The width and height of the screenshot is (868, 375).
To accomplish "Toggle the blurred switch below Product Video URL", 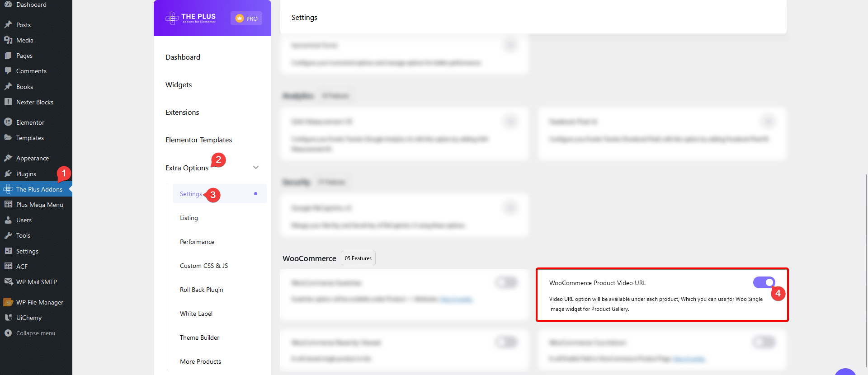I will click(764, 342).
